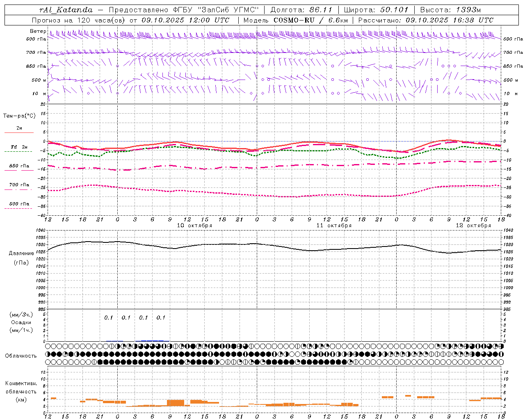The height and width of the screenshot is (420, 525).
Task: Select the text Прогноз на 120 часа(ов)
Action: [x=79, y=20]
